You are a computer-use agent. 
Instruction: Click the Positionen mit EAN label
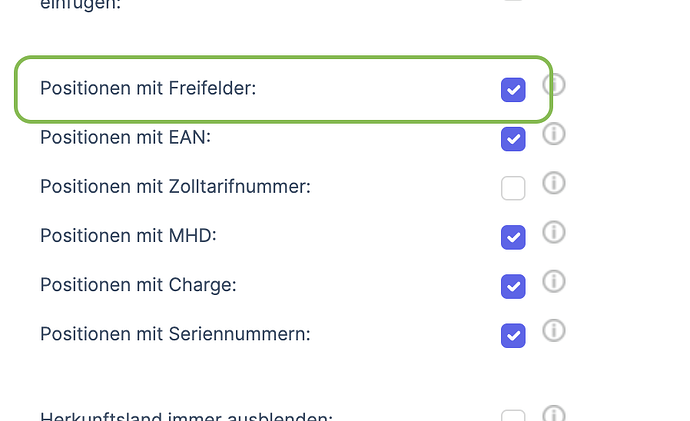pos(125,137)
